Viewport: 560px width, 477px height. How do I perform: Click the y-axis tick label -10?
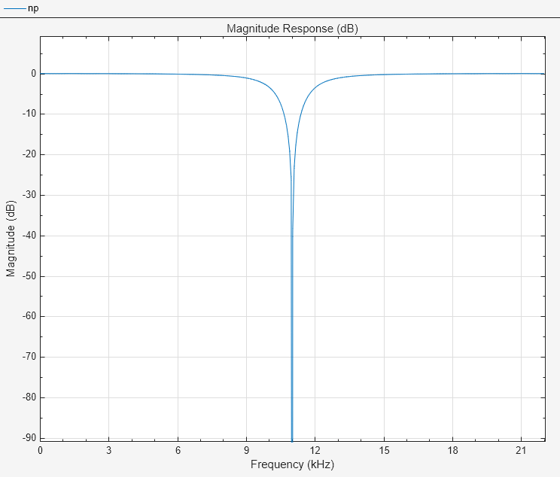click(29, 114)
